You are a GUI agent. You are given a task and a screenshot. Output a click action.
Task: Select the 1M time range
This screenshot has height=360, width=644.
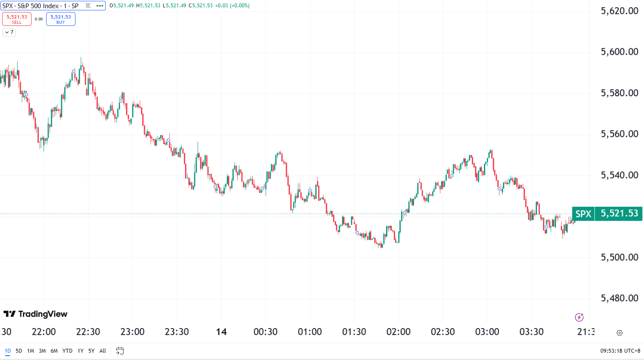pos(31,351)
